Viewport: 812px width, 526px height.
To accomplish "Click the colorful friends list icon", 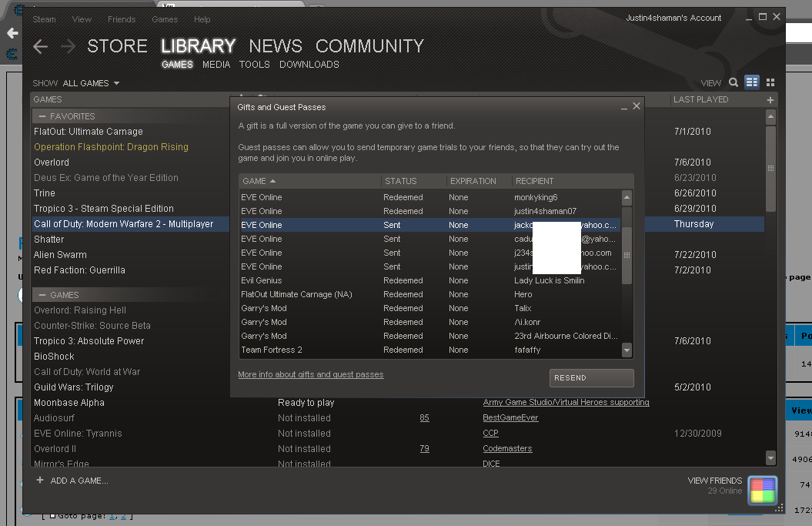I will point(762,490).
